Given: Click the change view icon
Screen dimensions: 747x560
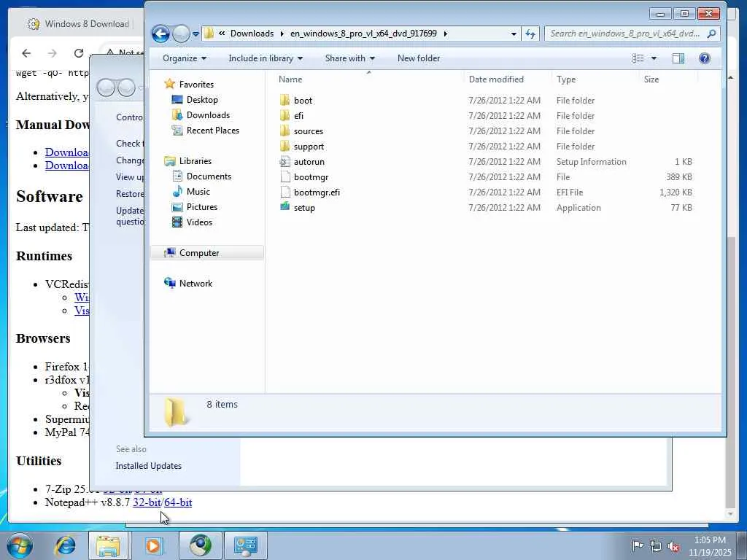Looking at the screenshot, I should pos(638,58).
